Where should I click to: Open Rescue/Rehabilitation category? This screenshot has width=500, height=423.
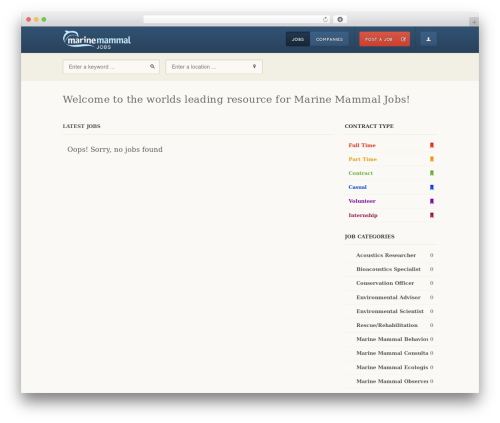click(387, 325)
